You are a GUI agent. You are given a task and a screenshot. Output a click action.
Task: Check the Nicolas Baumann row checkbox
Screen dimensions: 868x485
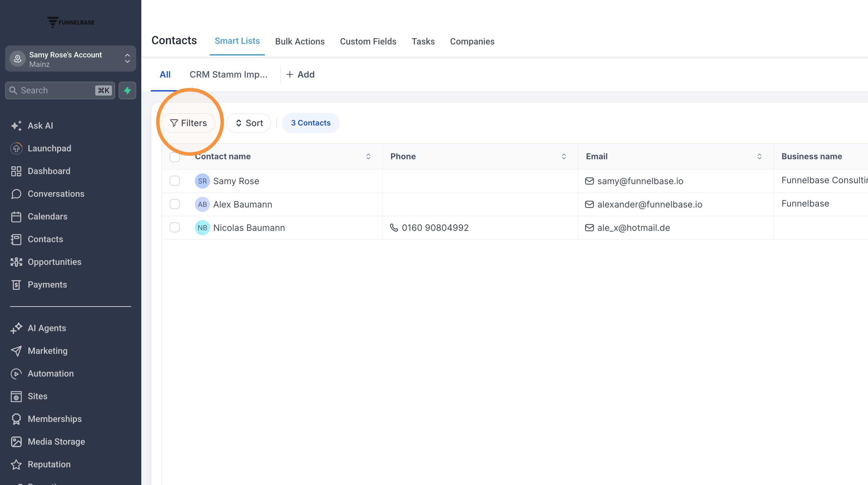174,228
